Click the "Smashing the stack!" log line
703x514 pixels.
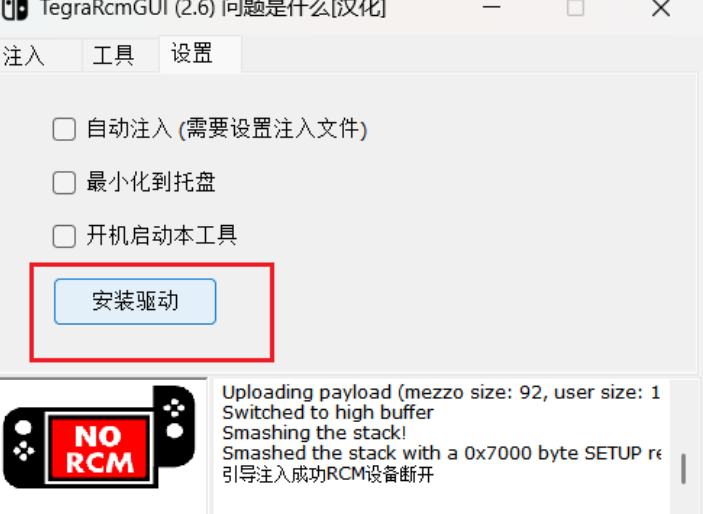[x=314, y=433]
